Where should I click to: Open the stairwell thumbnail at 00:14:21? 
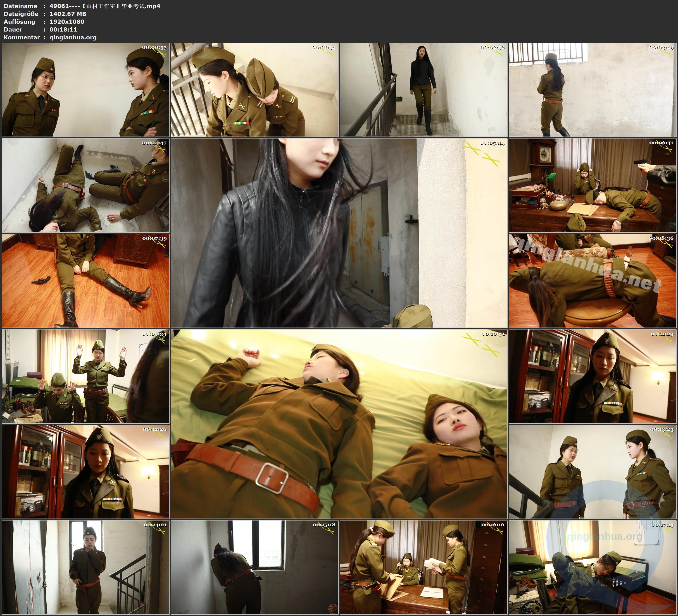click(x=85, y=567)
